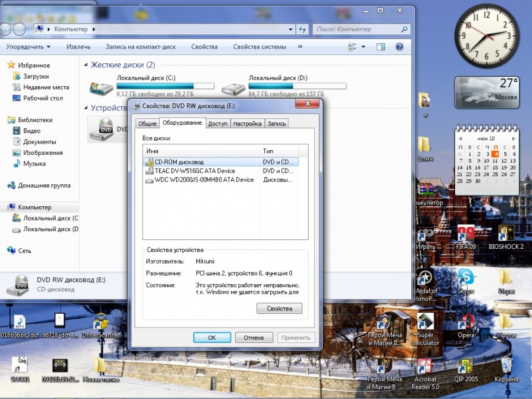The image size is (532, 399).
Task: Select Загрузки in the navigation pane
Action: click(x=35, y=76)
